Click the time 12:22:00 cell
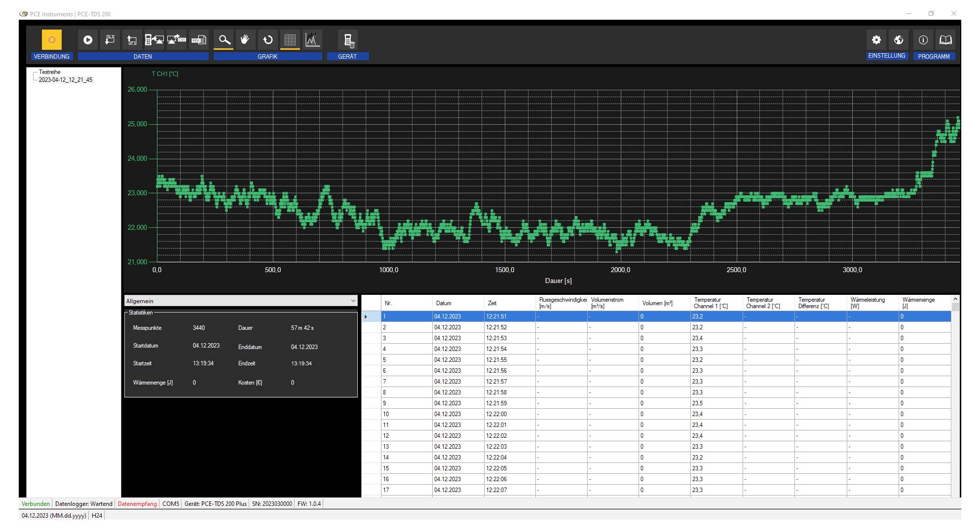 click(x=510, y=414)
